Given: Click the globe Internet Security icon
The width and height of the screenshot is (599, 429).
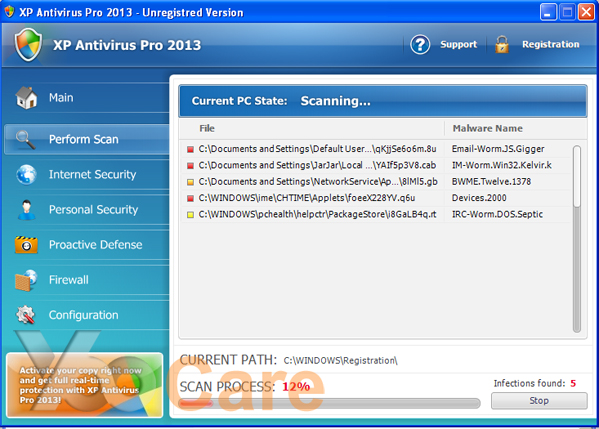Looking at the screenshot, I should tap(26, 175).
